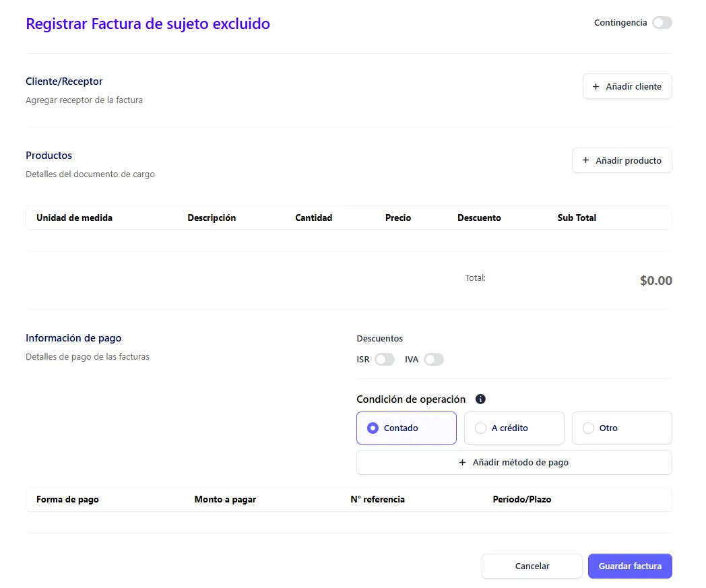The image size is (706, 588).
Task: Click Añadir producto to add item
Action: click(621, 161)
